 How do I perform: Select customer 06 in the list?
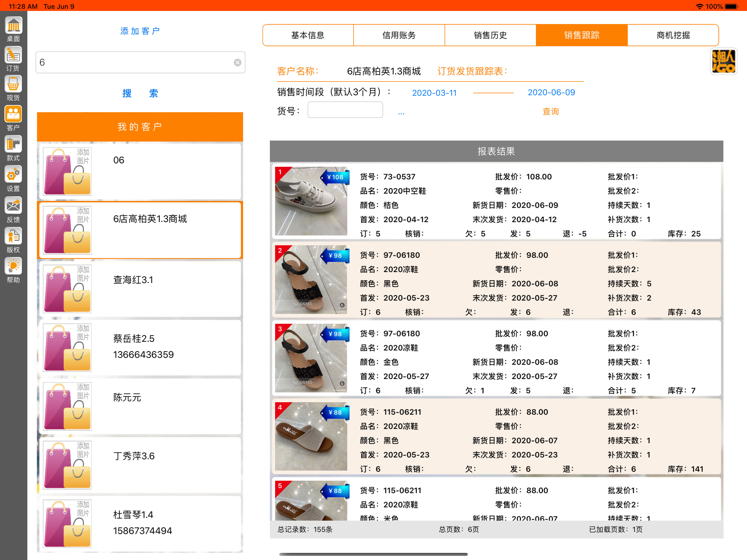[x=140, y=171]
